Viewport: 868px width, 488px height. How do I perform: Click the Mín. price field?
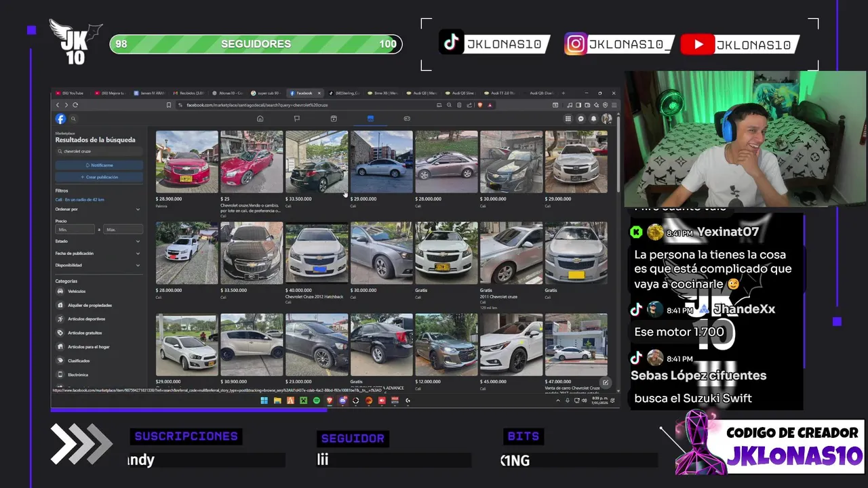[75, 230]
